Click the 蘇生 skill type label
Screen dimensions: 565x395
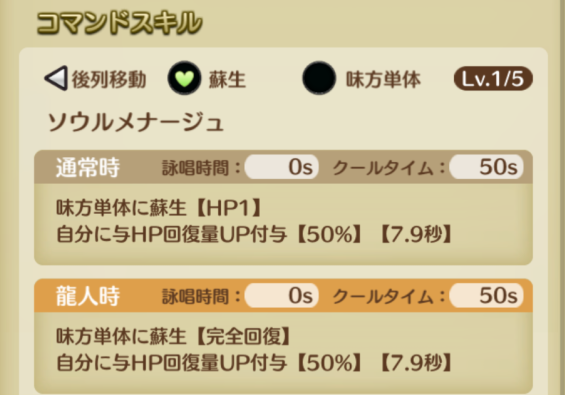pyautogui.click(x=227, y=79)
